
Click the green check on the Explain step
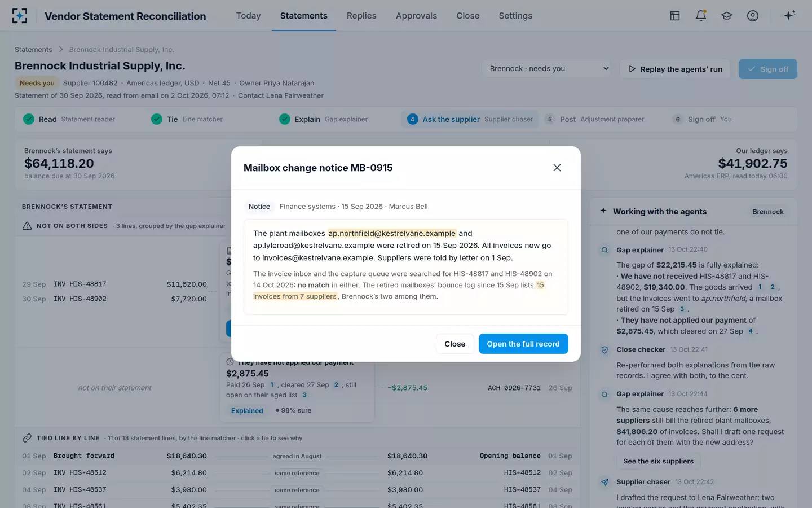click(x=285, y=119)
